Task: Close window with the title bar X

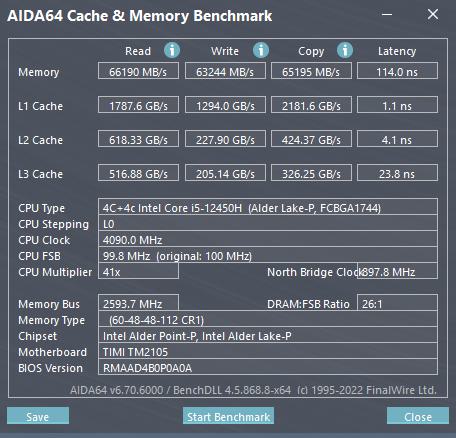Action: click(x=433, y=14)
